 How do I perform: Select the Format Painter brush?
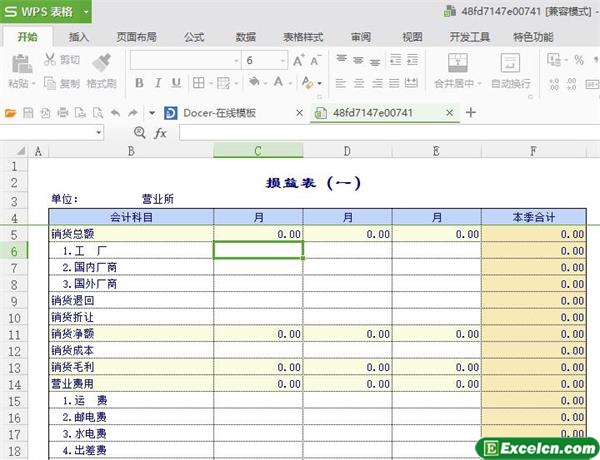(101, 63)
